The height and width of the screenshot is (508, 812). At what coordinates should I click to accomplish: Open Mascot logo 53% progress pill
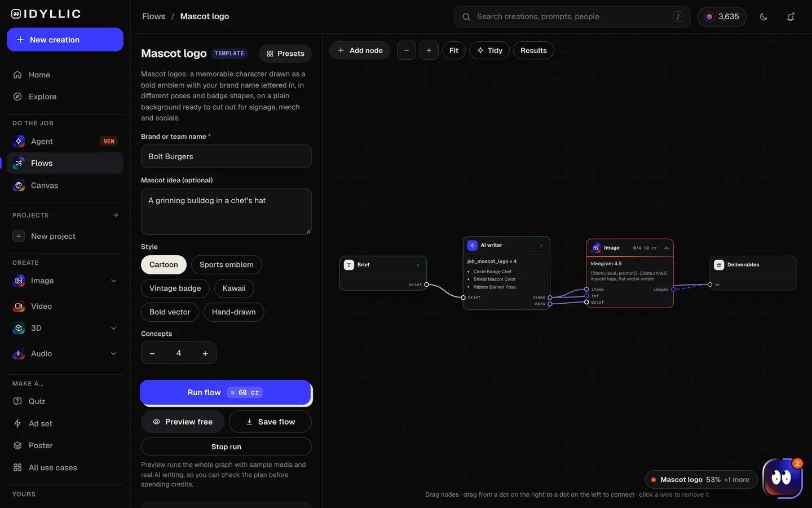701,480
